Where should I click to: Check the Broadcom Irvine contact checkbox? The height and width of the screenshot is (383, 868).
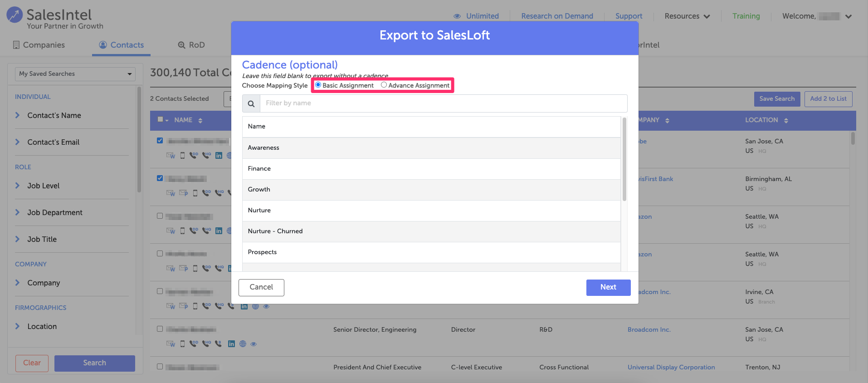tap(160, 291)
